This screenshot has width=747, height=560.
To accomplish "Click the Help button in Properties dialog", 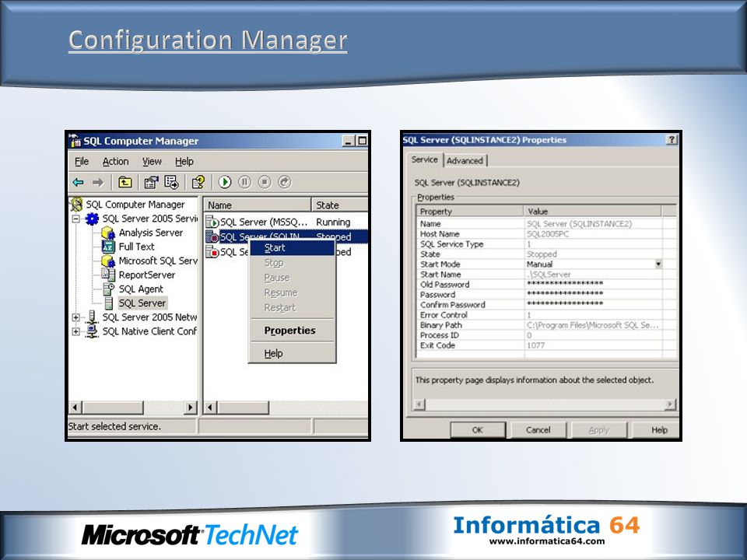I will [x=657, y=430].
